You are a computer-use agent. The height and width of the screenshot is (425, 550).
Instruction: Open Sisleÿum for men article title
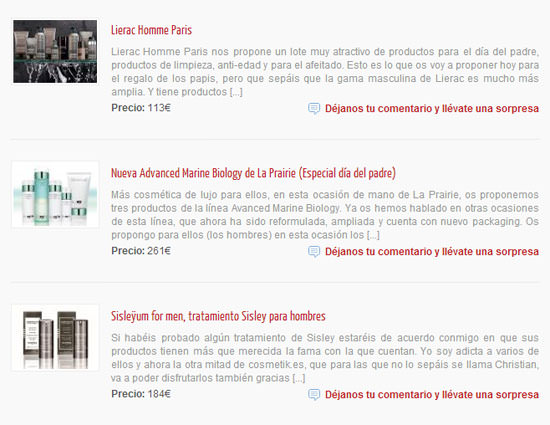218,316
